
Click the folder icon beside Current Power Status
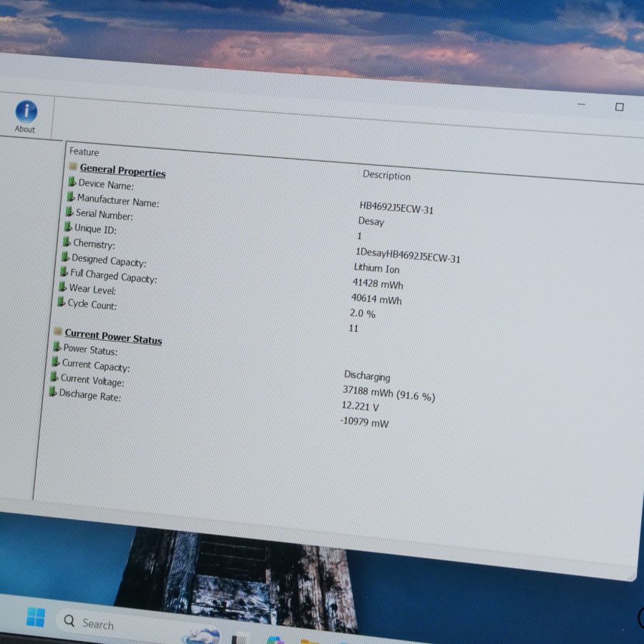pos(58,331)
